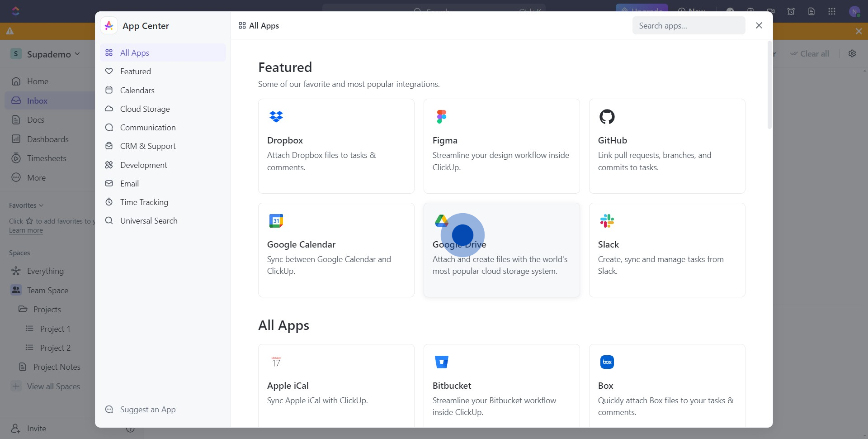868x439 pixels.
Task: Open Team Space
Action: [47, 290]
